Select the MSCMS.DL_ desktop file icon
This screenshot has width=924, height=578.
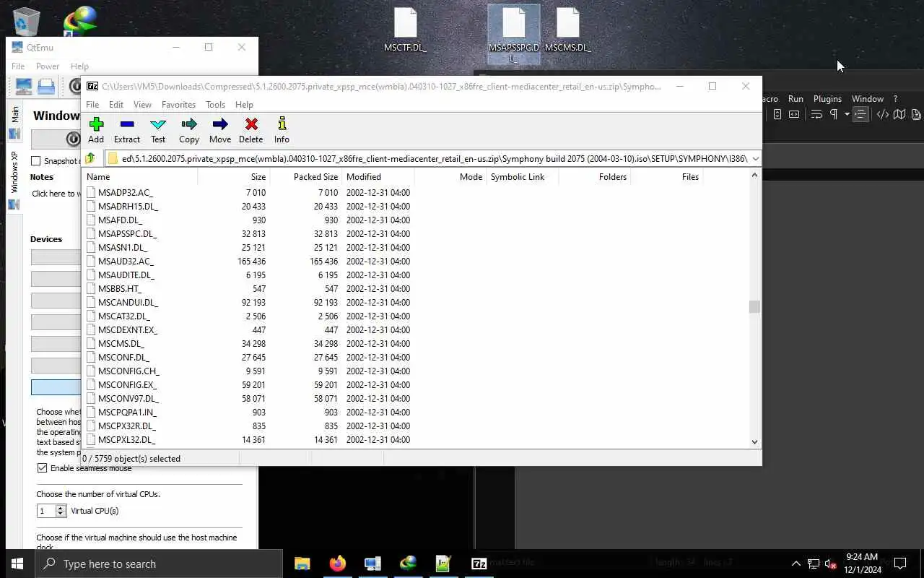tap(567, 30)
